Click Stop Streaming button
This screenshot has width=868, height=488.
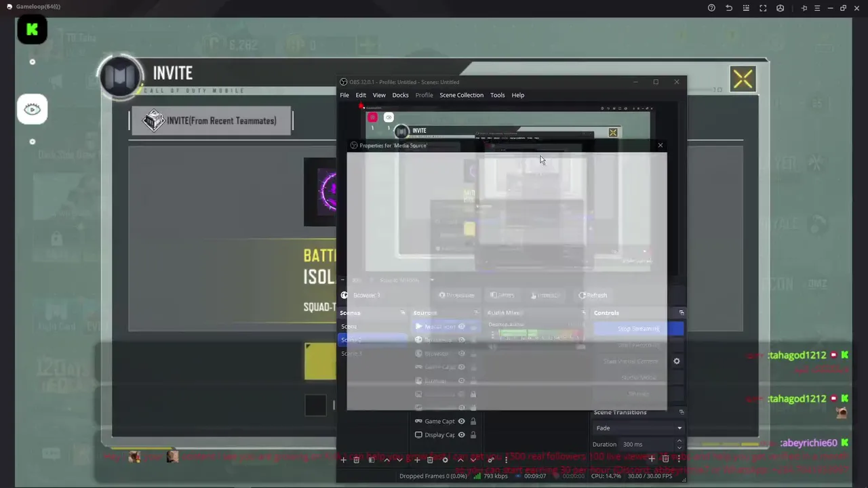pyautogui.click(x=638, y=329)
